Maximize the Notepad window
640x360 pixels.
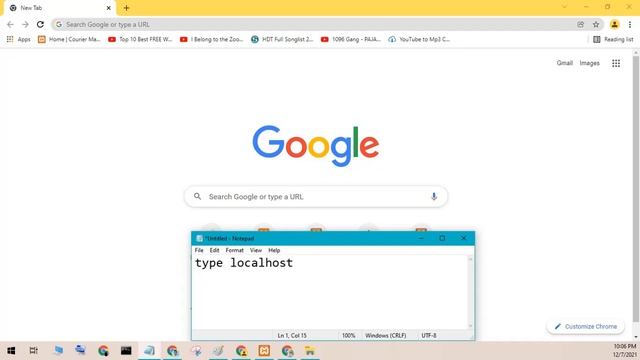[x=442, y=238]
